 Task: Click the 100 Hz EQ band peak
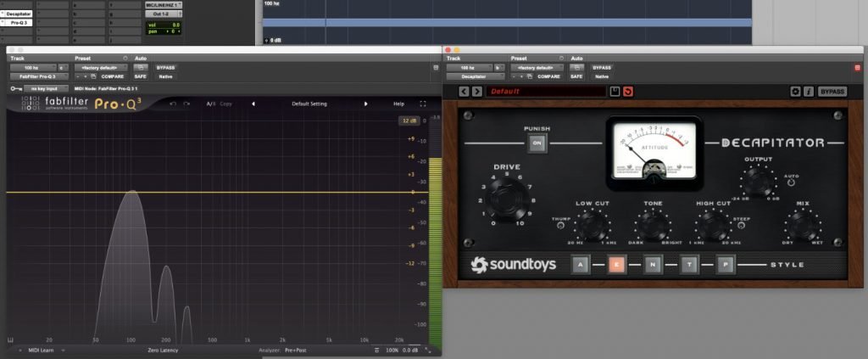pos(131,192)
